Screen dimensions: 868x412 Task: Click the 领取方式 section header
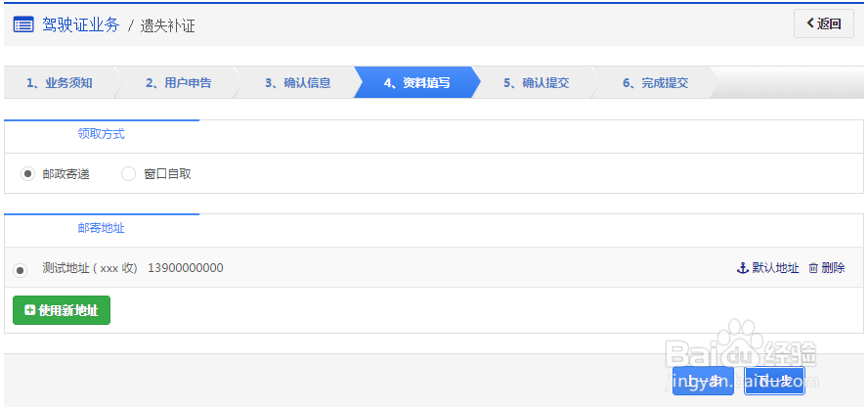[102, 134]
